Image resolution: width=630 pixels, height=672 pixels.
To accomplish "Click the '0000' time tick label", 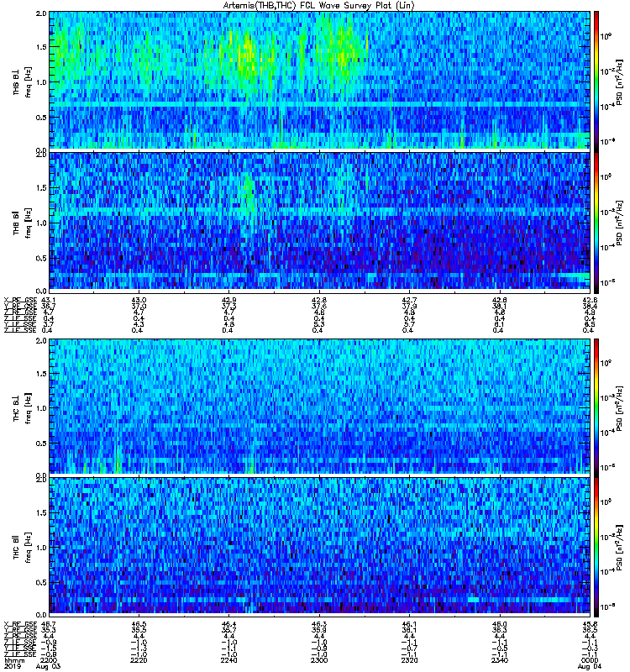I will [590, 660].
